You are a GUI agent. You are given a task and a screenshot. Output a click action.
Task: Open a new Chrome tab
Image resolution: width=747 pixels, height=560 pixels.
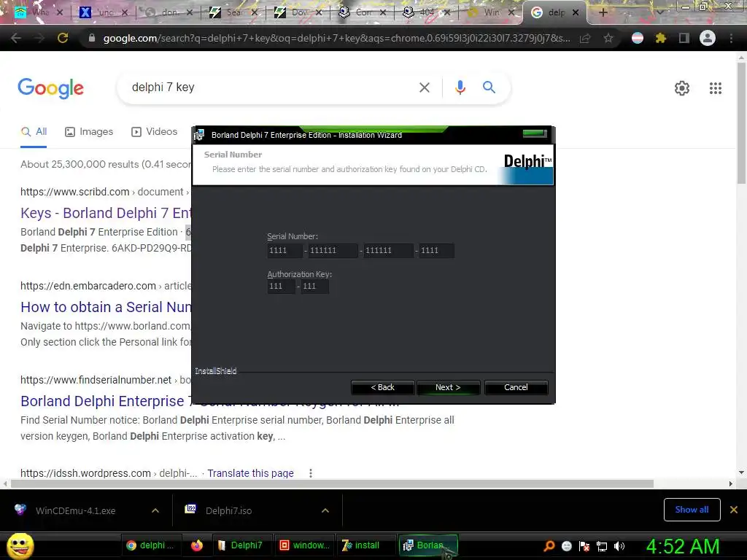click(603, 12)
